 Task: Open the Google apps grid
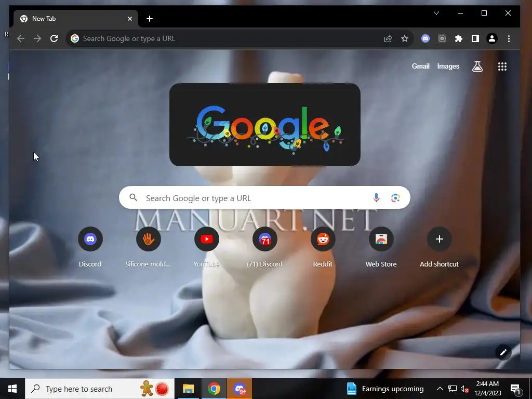pyautogui.click(x=502, y=66)
